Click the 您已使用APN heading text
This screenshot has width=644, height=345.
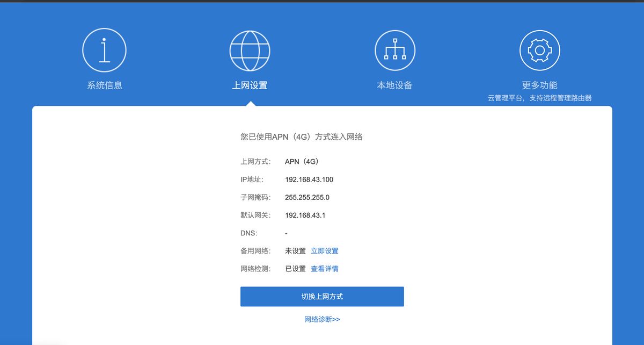coord(301,137)
